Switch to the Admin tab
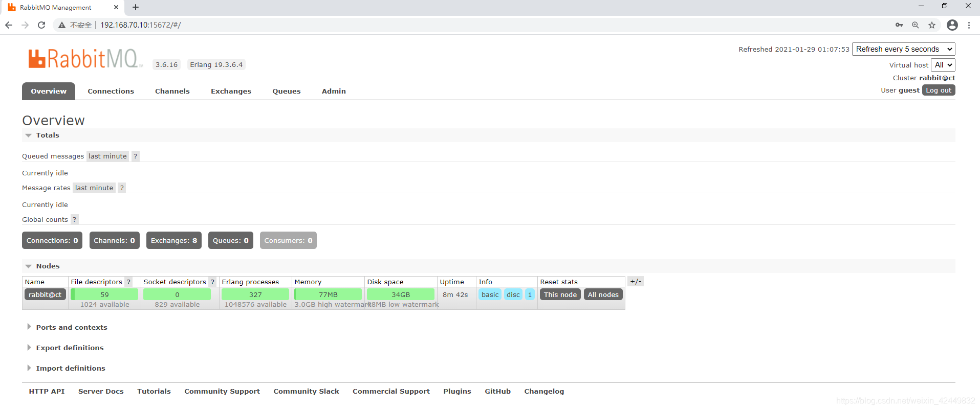This screenshot has width=980, height=410. [x=334, y=91]
